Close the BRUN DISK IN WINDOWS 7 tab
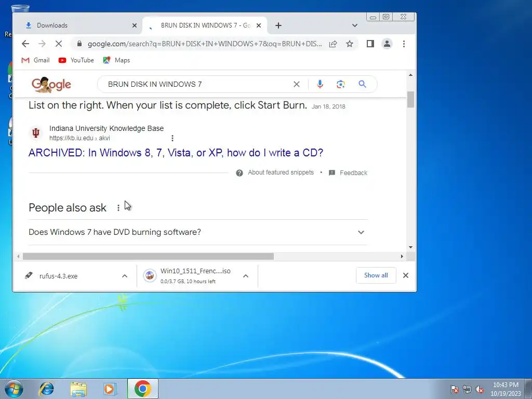Image resolution: width=532 pixels, height=399 pixels. pos(259,25)
